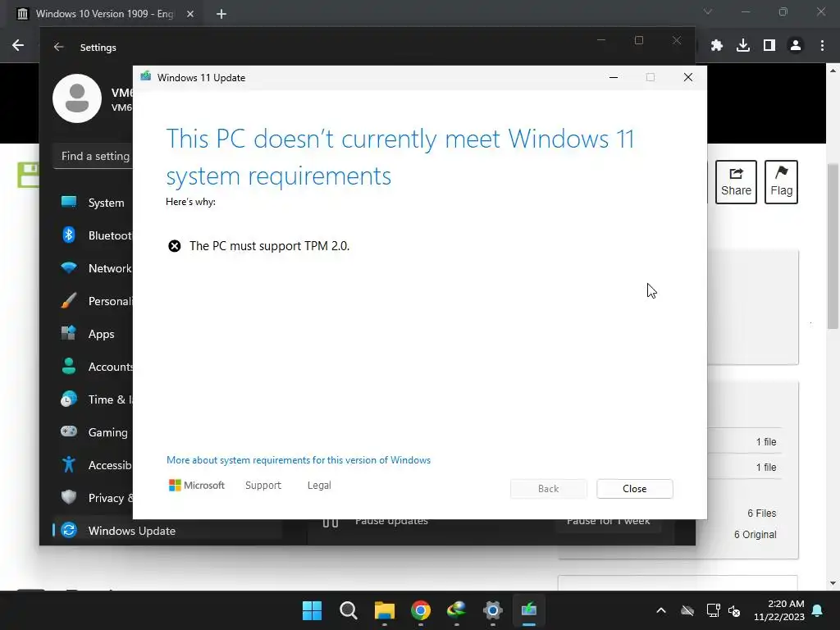Screen dimensions: 840x630
Task: Click the Microsoft logo in dialog footer
Action: pyautogui.click(x=197, y=486)
